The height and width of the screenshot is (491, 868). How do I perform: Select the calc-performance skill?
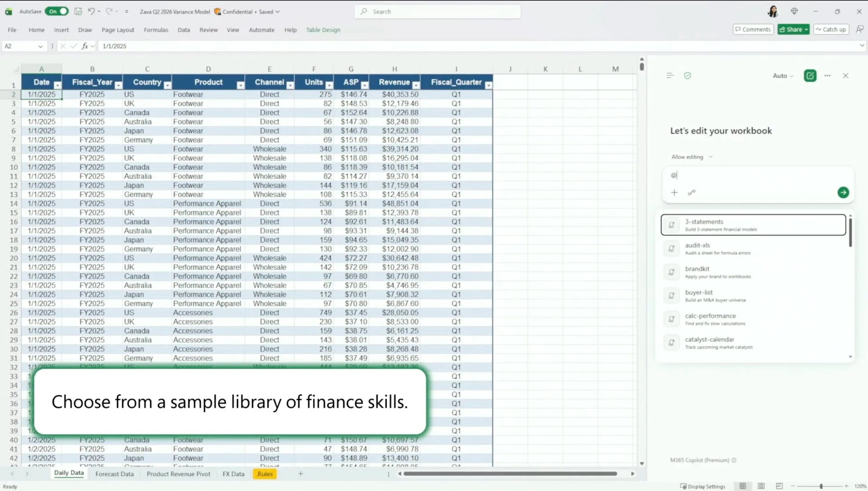pyautogui.click(x=753, y=319)
